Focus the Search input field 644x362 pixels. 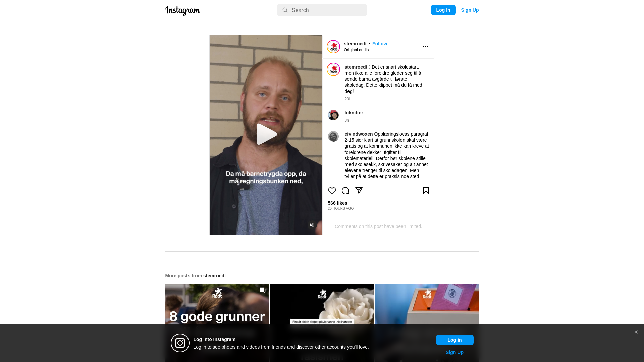tap(322, 10)
